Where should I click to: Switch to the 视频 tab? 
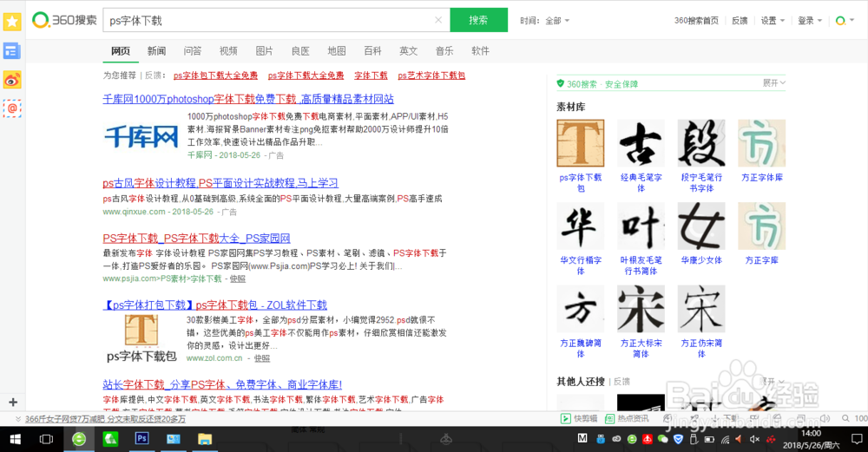pyautogui.click(x=228, y=51)
